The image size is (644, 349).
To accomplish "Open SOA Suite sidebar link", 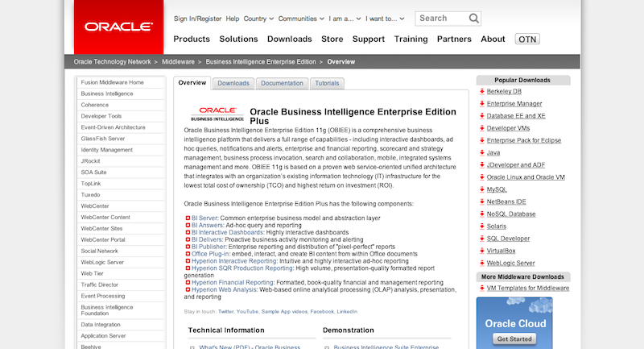I will [x=93, y=172].
